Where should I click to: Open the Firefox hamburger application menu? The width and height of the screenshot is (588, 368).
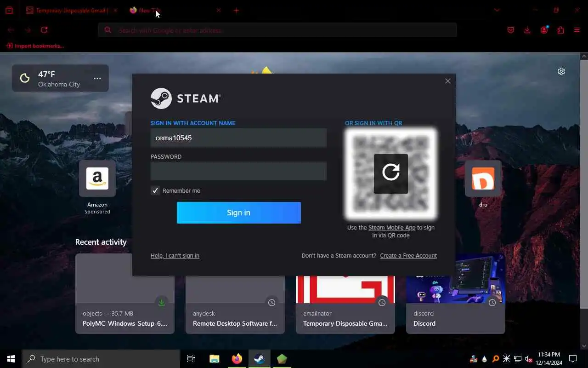click(577, 30)
